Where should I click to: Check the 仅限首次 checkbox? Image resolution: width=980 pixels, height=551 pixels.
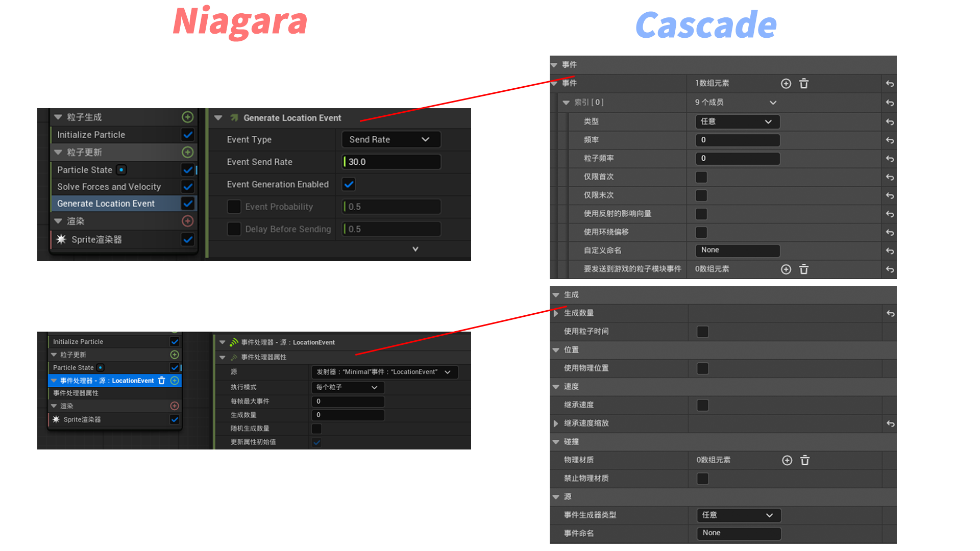pyautogui.click(x=701, y=177)
